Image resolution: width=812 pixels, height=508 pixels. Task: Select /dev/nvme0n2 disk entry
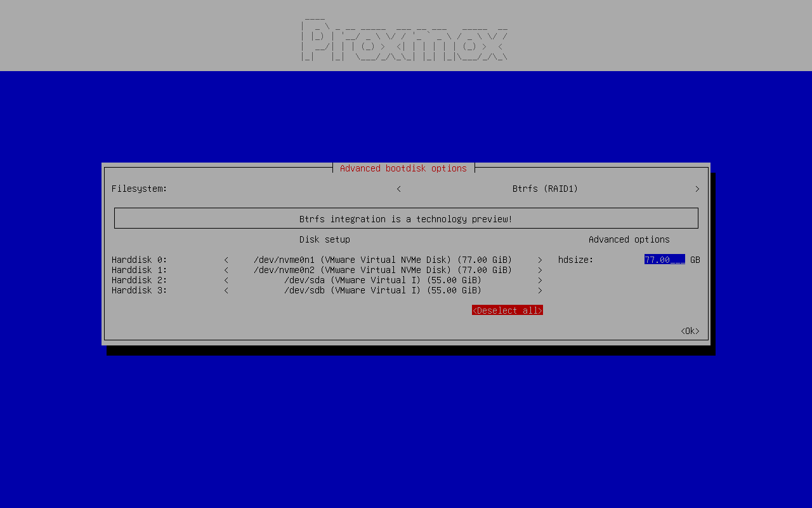383,270
